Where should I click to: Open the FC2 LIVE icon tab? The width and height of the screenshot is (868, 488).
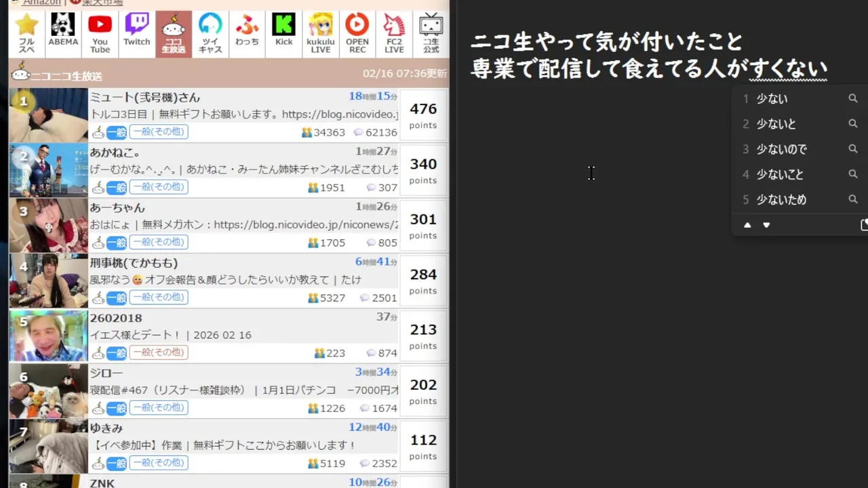[x=394, y=33]
